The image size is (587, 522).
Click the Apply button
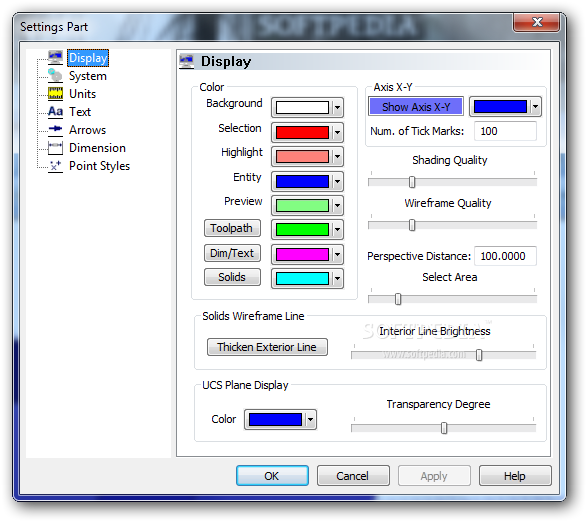[434, 476]
